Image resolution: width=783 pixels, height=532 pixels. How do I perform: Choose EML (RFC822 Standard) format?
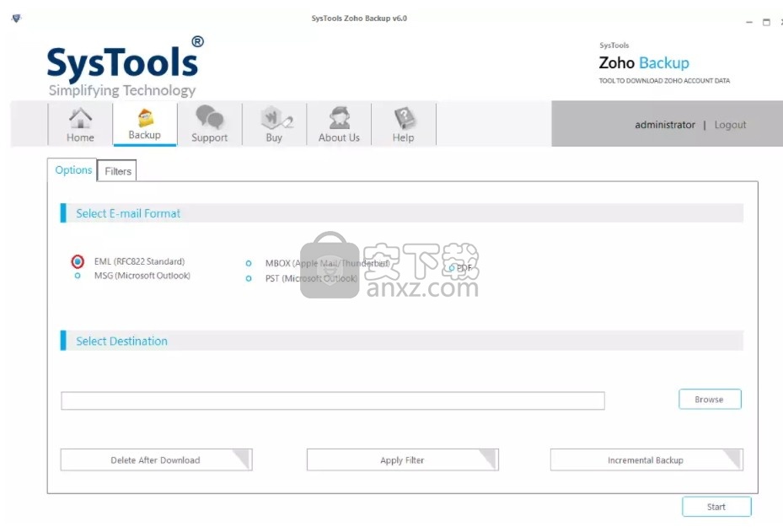click(x=78, y=261)
